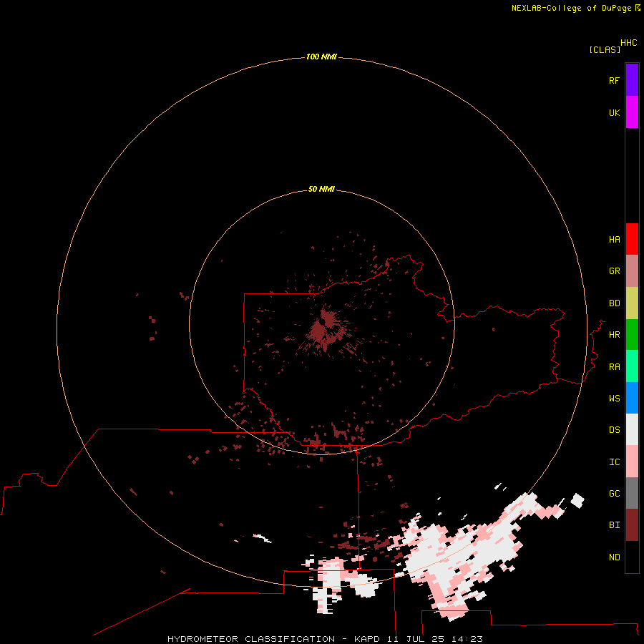Screen dimensions: 644x644
Task: Click the 50 NMI range ring label
Action: (x=321, y=189)
